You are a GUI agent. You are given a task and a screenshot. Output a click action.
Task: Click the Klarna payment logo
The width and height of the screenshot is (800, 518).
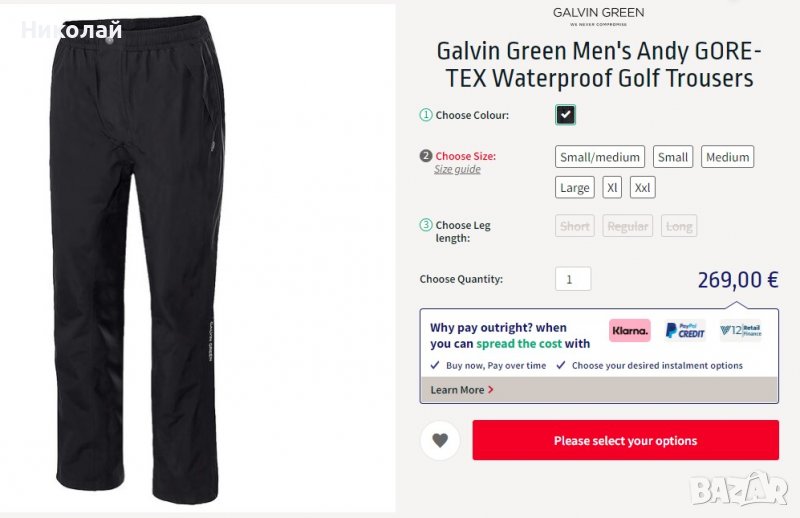point(630,331)
